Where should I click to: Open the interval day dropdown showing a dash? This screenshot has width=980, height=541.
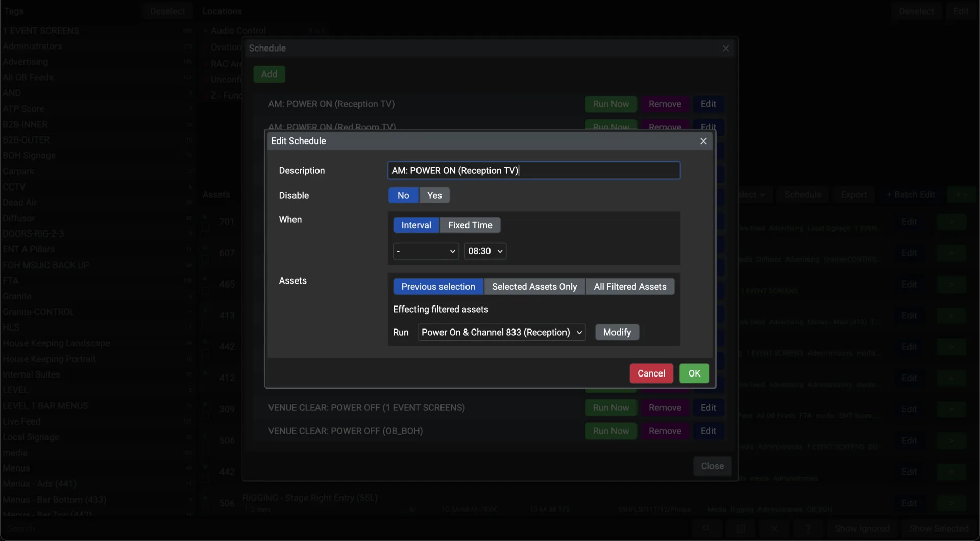(426, 251)
